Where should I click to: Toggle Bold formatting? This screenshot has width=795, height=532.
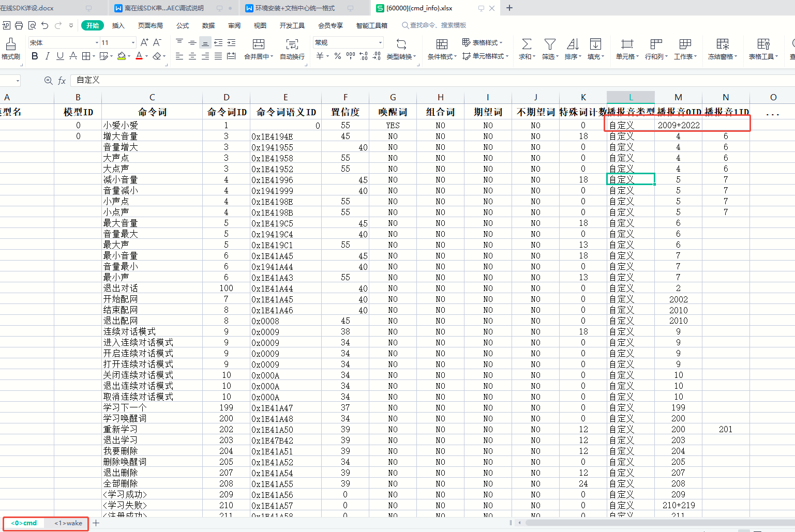[35, 56]
